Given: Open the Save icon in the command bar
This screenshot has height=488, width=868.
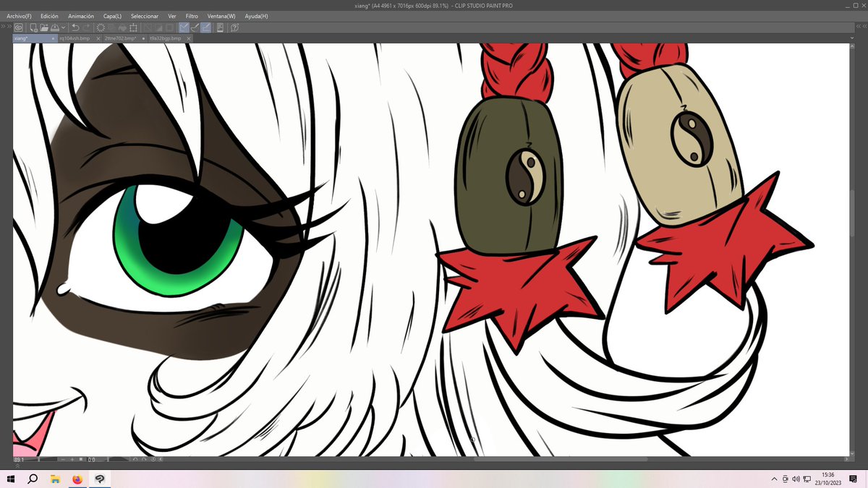Looking at the screenshot, I should [54, 27].
